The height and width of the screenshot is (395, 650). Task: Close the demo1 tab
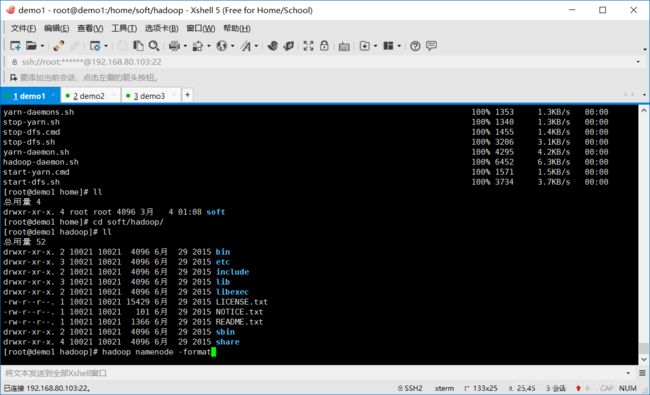[x=53, y=95]
